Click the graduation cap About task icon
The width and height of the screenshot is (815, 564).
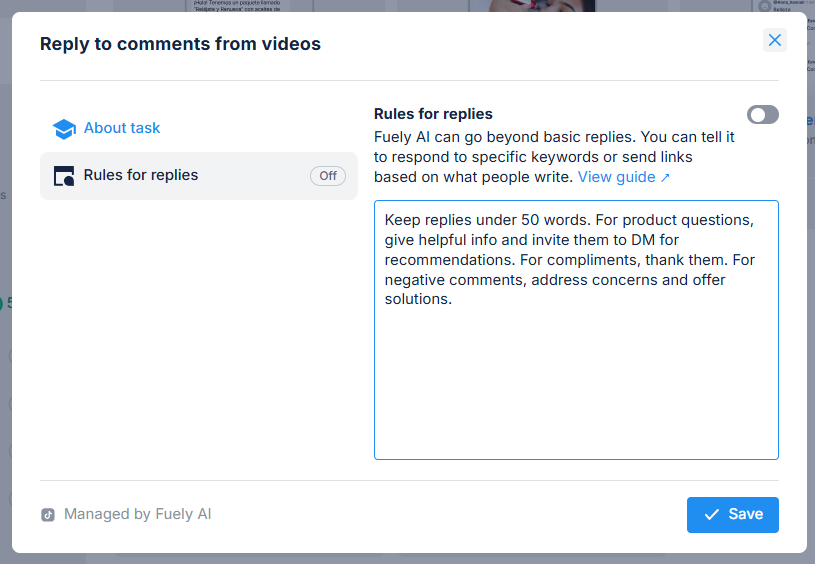(64, 129)
